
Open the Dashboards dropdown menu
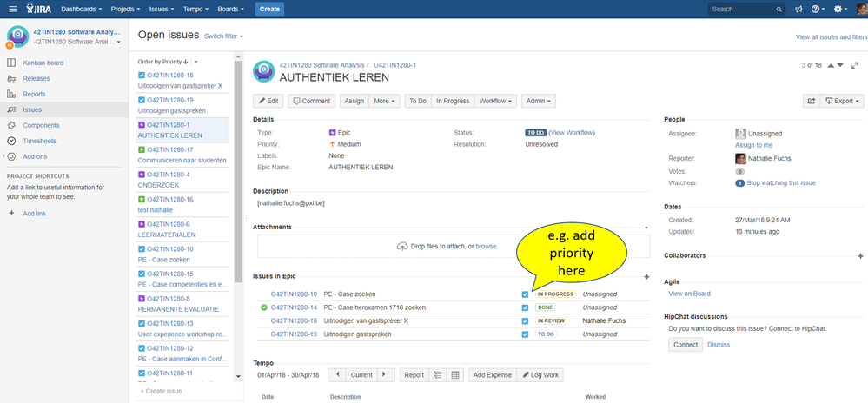tap(82, 9)
